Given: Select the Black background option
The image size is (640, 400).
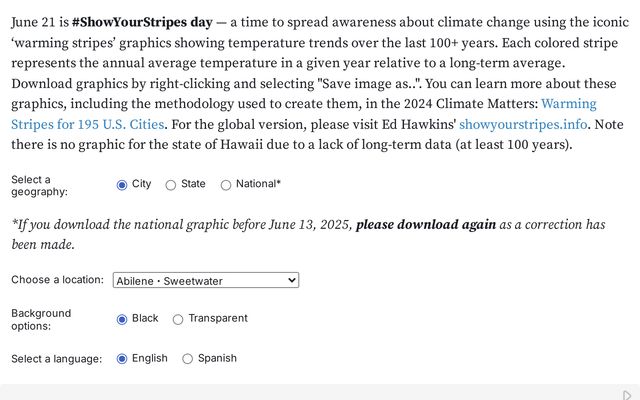Looking at the screenshot, I should [122, 319].
